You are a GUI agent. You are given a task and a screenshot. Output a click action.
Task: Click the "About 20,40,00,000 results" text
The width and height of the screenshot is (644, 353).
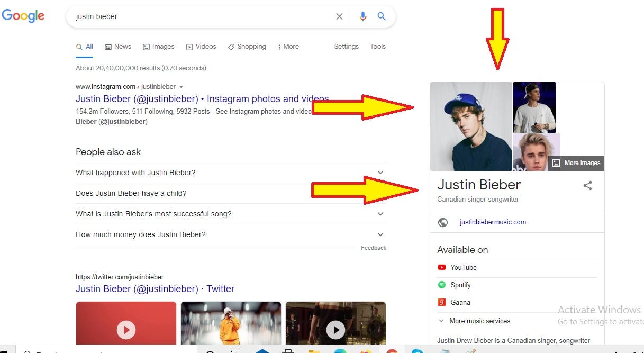point(141,68)
